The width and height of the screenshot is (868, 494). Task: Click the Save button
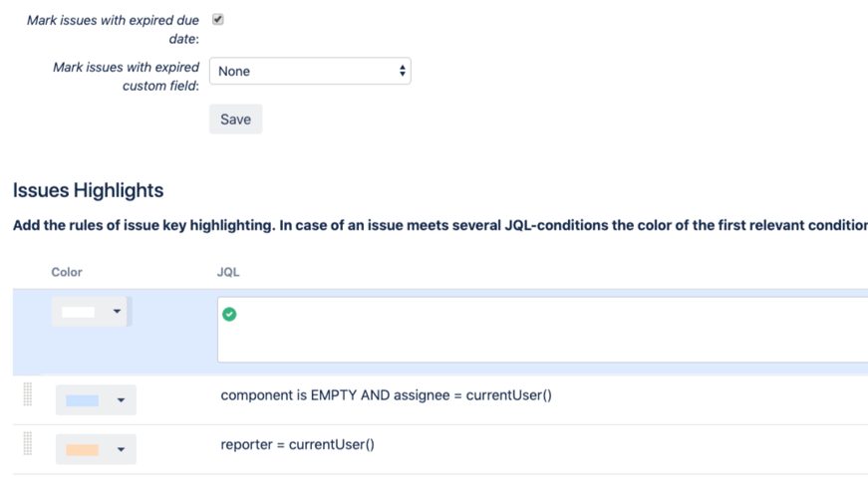235,120
